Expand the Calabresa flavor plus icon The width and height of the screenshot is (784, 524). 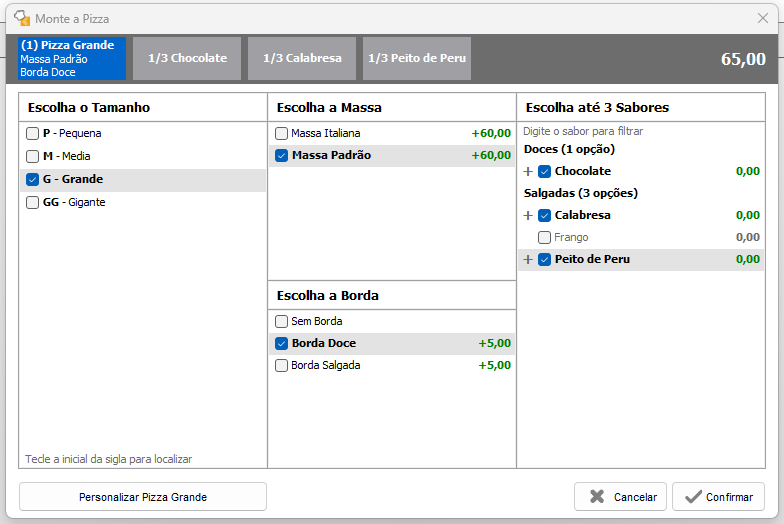pyautogui.click(x=528, y=216)
